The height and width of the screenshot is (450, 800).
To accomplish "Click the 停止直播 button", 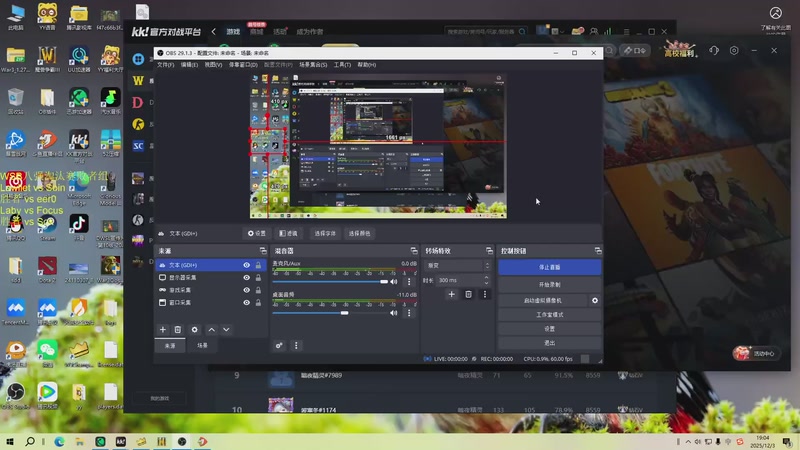I will [549, 267].
